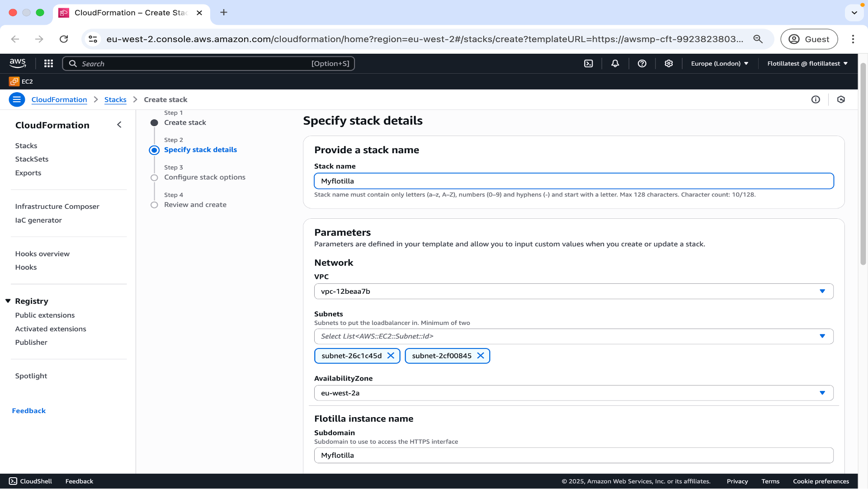Image resolution: width=868 pixels, height=489 pixels.
Task: Collapse the CloudFormation sidebar
Action: [x=119, y=125]
